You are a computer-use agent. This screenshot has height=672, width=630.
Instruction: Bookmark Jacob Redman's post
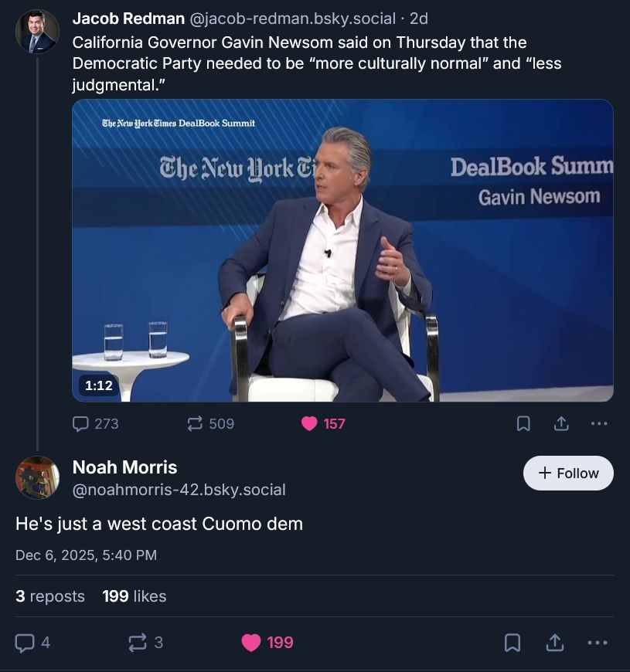click(526, 423)
